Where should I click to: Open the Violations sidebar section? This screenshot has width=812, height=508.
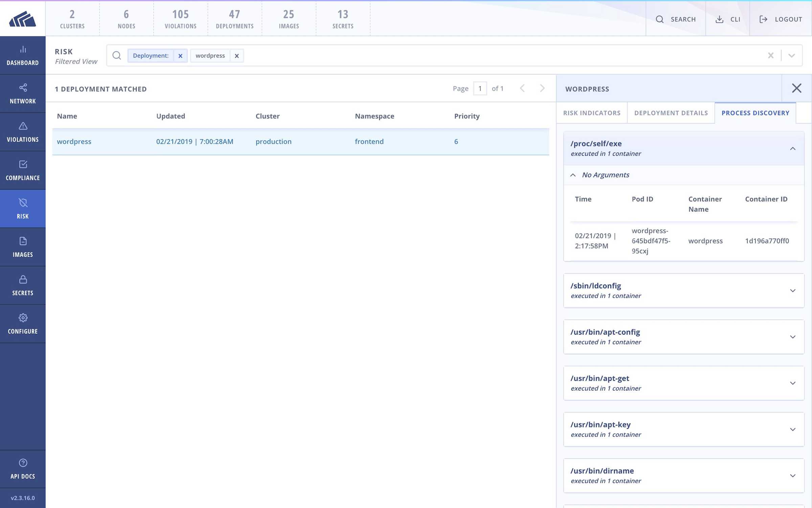click(x=23, y=132)
